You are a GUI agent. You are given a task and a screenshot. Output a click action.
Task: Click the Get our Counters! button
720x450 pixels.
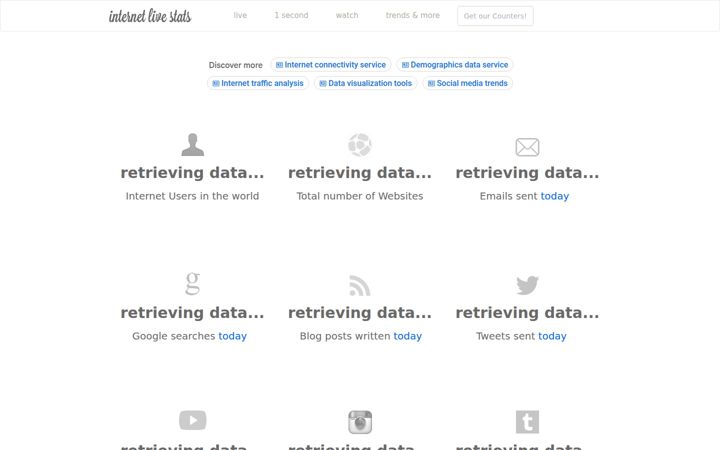(495, 16)
